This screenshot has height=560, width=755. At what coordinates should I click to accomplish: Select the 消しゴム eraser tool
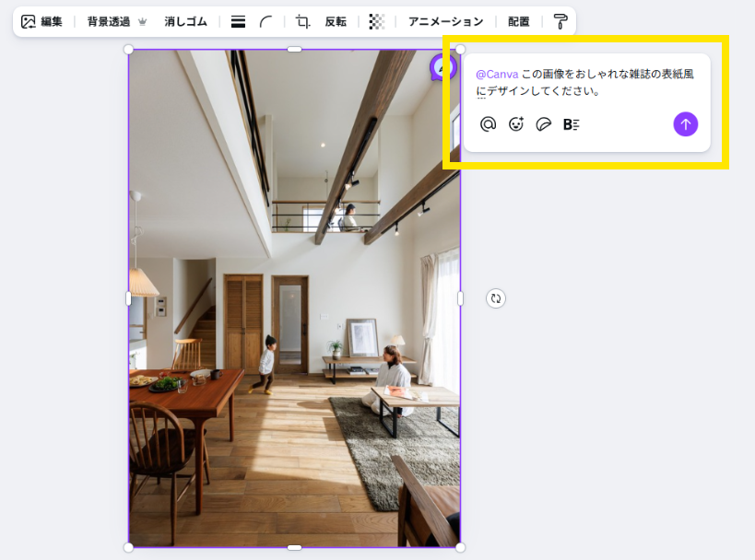[186, 21]
